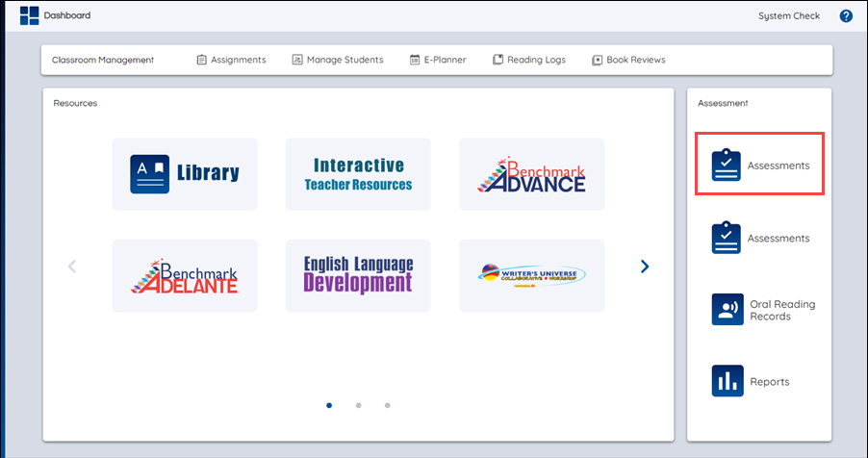Click the Dashboard label
The image size is (868, 458).
click(67, 15)
